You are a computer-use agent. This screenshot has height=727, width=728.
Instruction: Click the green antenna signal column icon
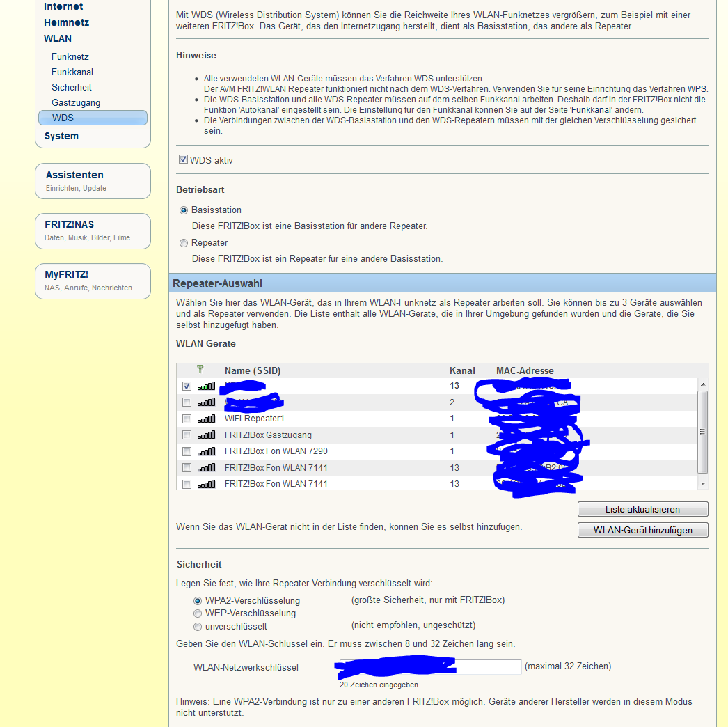click(x=200, y=369)
